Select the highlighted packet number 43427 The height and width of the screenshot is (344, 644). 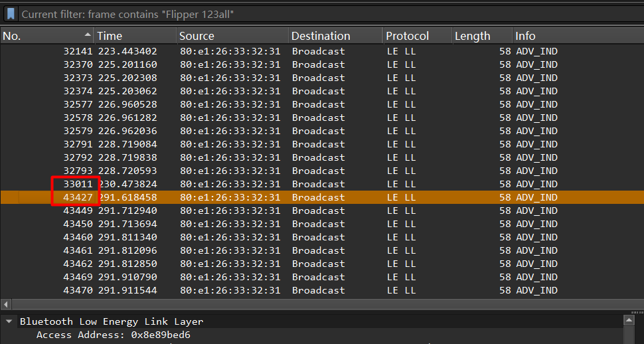click(x=78, y=197)
